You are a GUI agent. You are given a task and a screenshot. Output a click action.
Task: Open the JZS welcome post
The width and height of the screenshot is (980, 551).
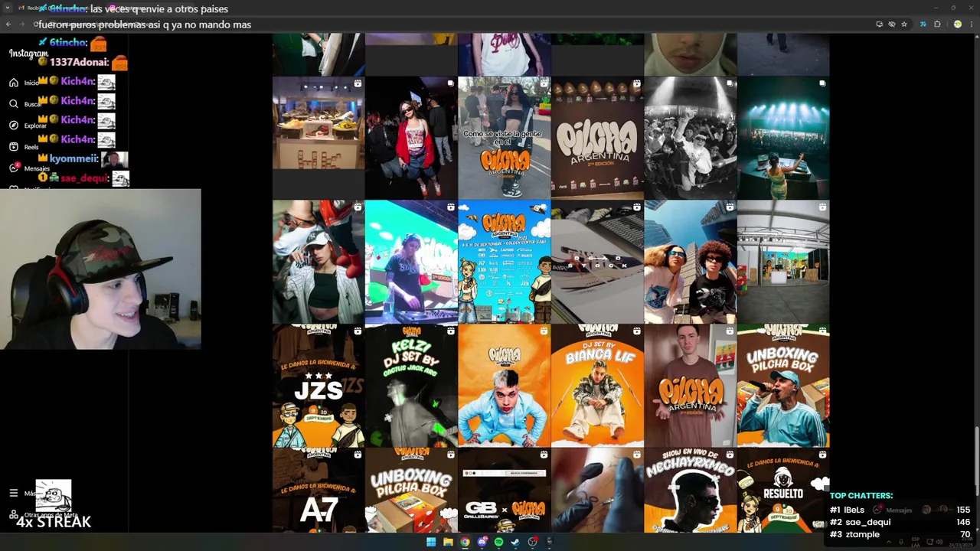click(318, 386)
